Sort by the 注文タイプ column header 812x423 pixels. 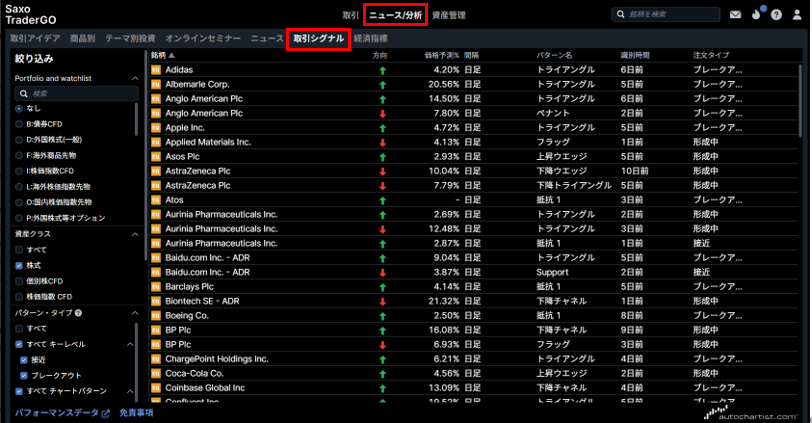711,55
